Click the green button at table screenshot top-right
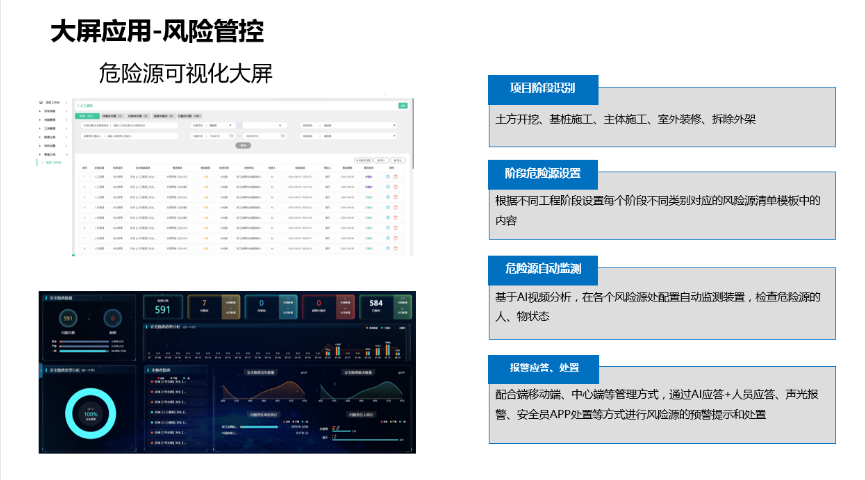 pos(402,104)
